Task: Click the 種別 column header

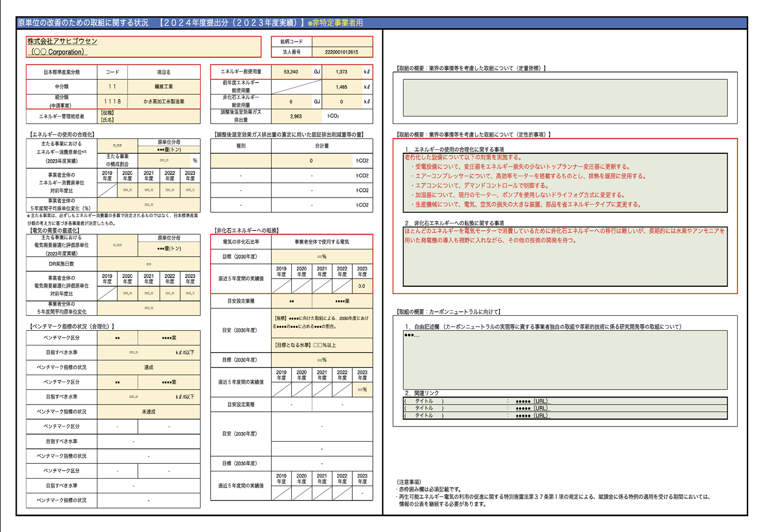Action: [x=241, y=146]
